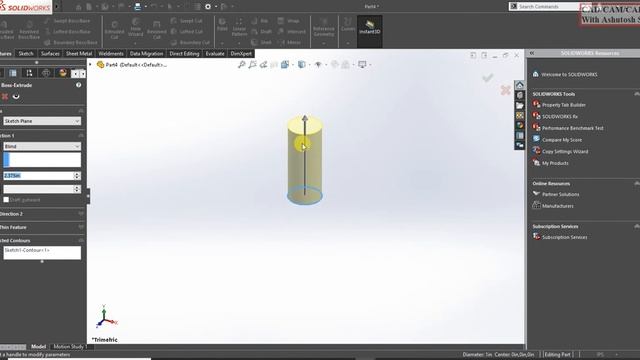Viewport: 640px width, 360px height.
Task: Toggle Draft outward checkbox
Action: pos(6,200)
